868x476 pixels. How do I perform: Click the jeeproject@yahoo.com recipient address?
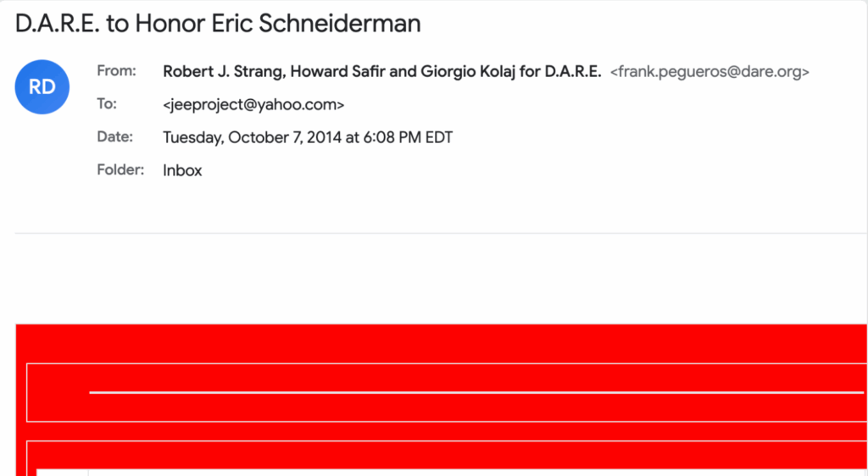coord(253,105)
